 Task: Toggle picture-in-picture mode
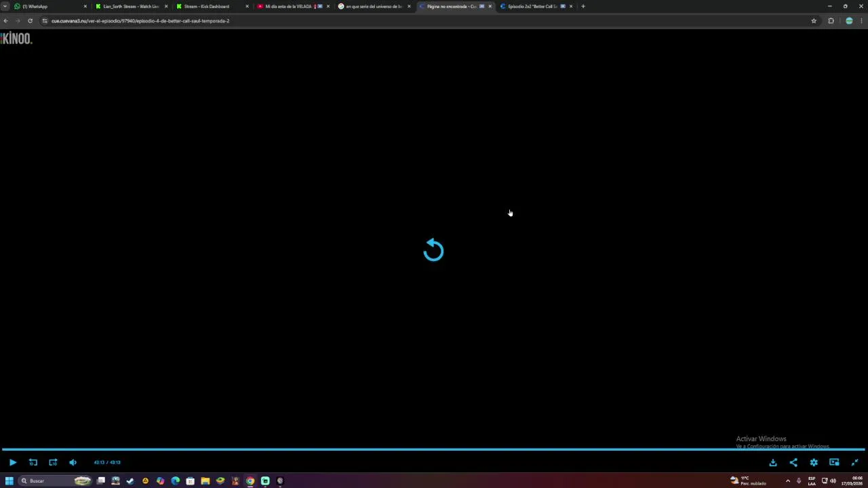pos(834,462)
